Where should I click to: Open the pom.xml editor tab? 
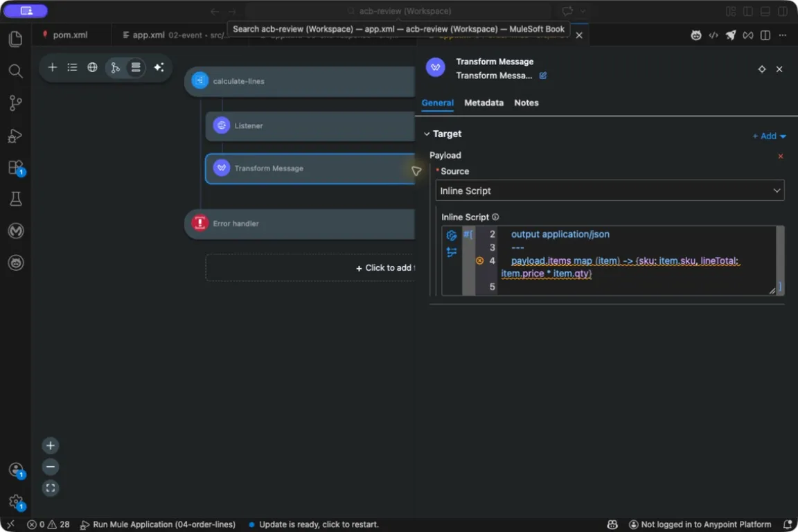70,35
